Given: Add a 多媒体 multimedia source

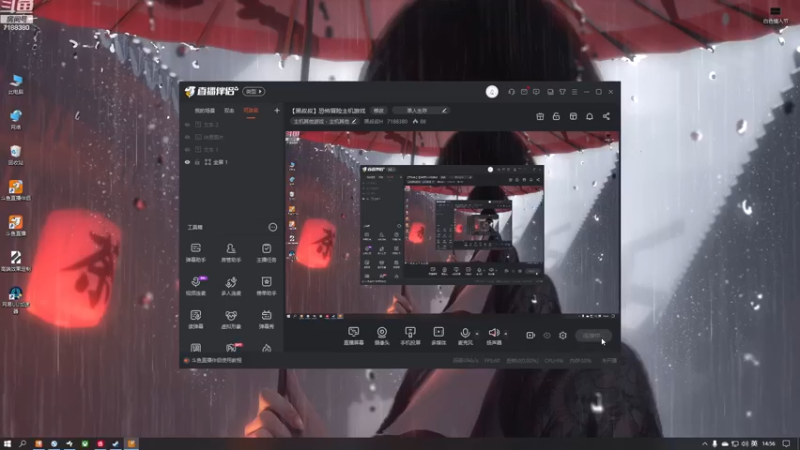Looking at the screenshot, I should click(439, 336).
